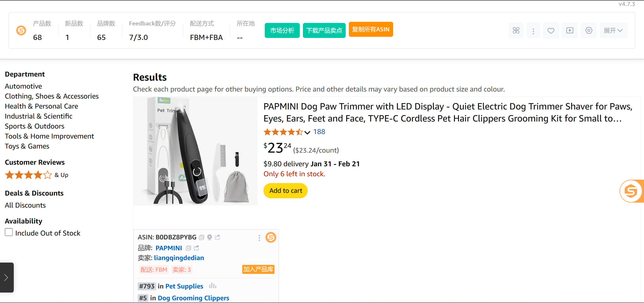Expand the toolbar with 展开 dropdown
Viewport: 644px width, 303px height.
click(x=613, y=30)
